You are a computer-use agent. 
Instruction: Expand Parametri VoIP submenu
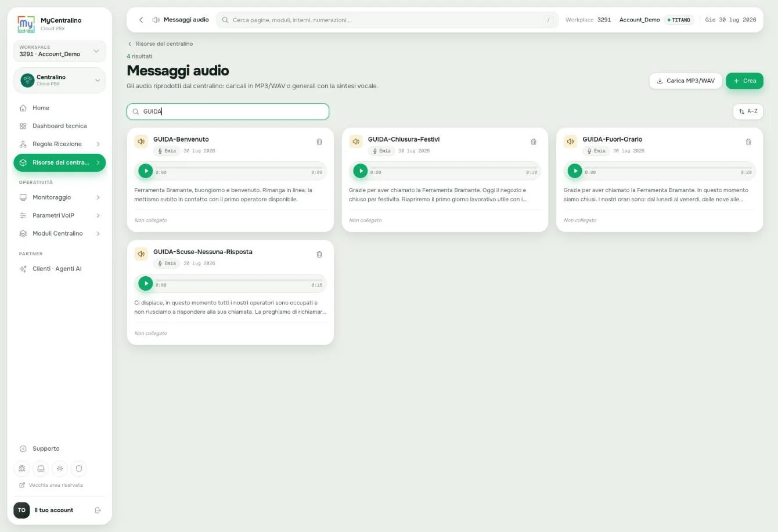[x=59, y=215]
